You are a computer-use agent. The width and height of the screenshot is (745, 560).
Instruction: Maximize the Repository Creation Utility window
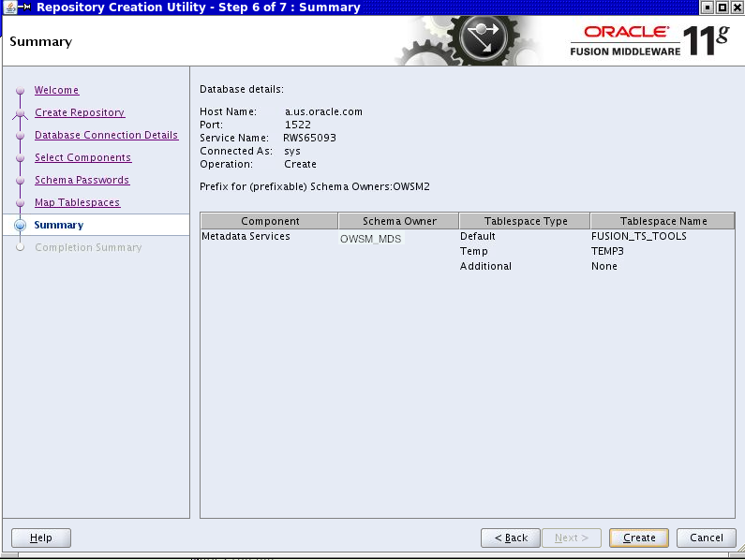pos(723,7)
